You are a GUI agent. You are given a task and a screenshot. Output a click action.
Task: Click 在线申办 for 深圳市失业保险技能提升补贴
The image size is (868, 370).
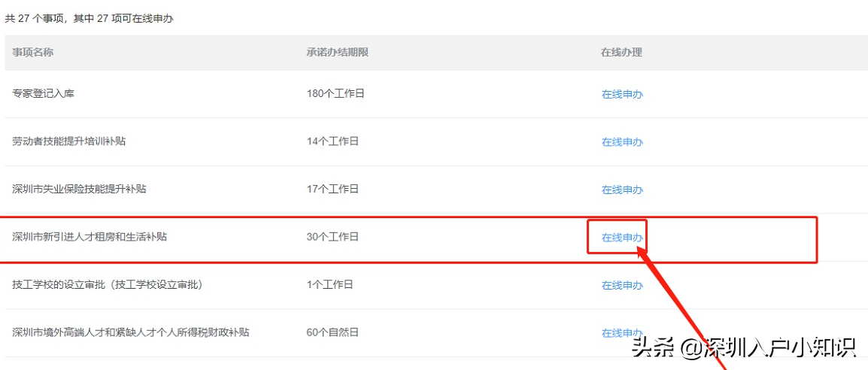pyautogui.click(x=622, y=190)
